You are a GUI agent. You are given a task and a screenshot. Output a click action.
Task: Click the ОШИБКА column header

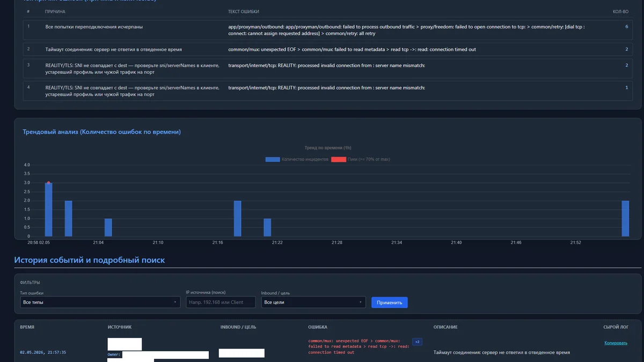point(318,327)
